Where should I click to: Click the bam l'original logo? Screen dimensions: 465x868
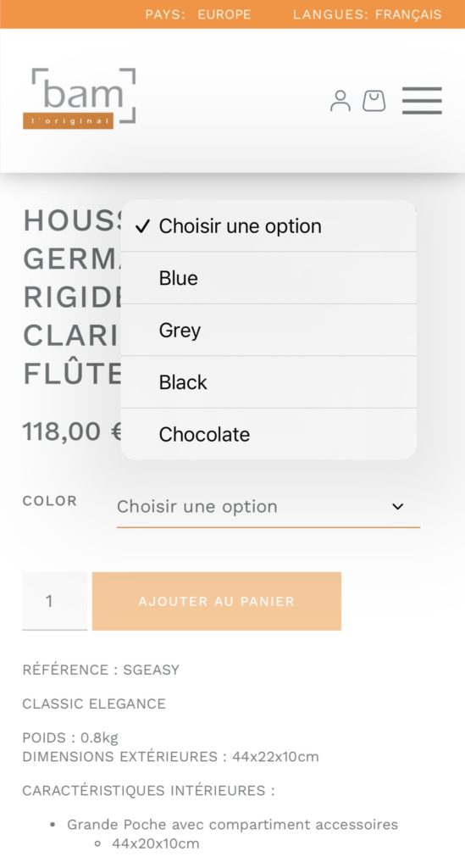[x=79, y=98]
